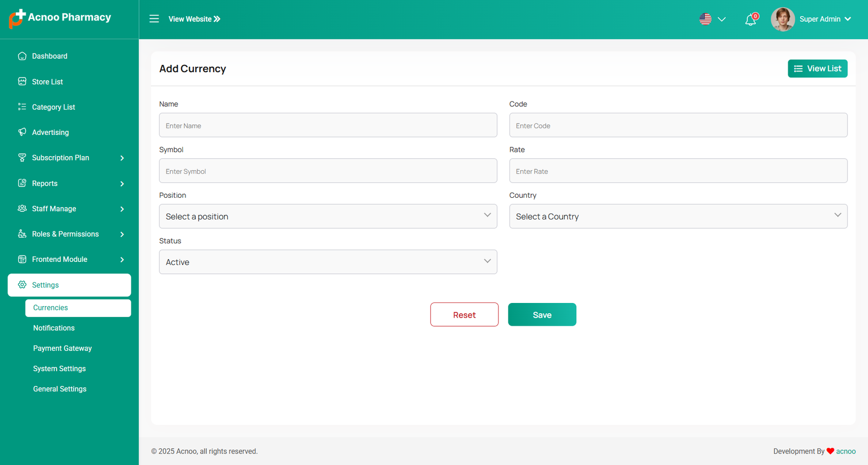The image size is (868, 465).
Task: Click the Save button
Action: pos(542,314)
